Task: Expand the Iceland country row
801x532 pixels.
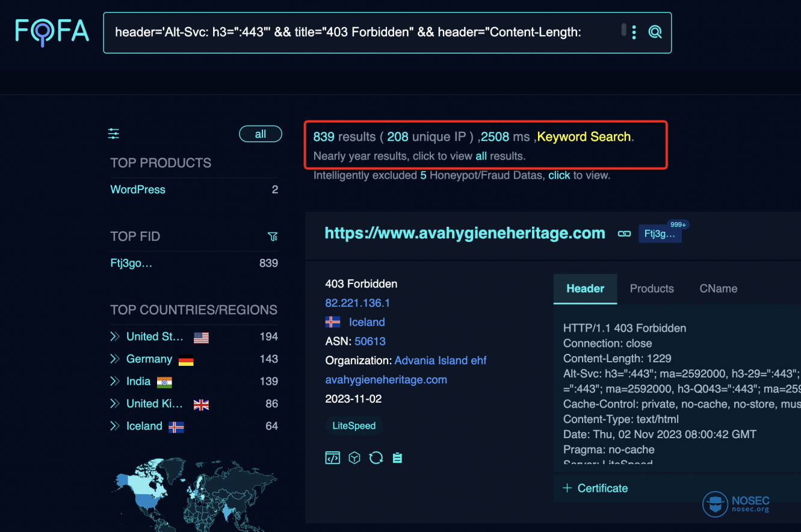Action: tap(116, 425)
